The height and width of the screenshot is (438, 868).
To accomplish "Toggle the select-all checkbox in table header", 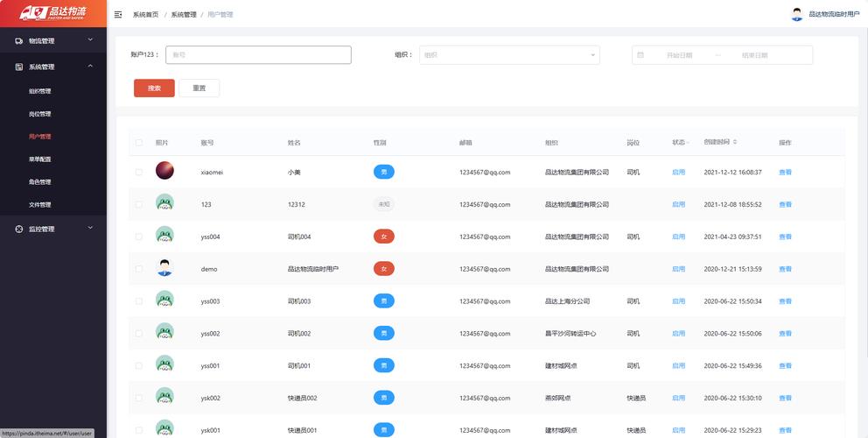I will click(139, 143).
